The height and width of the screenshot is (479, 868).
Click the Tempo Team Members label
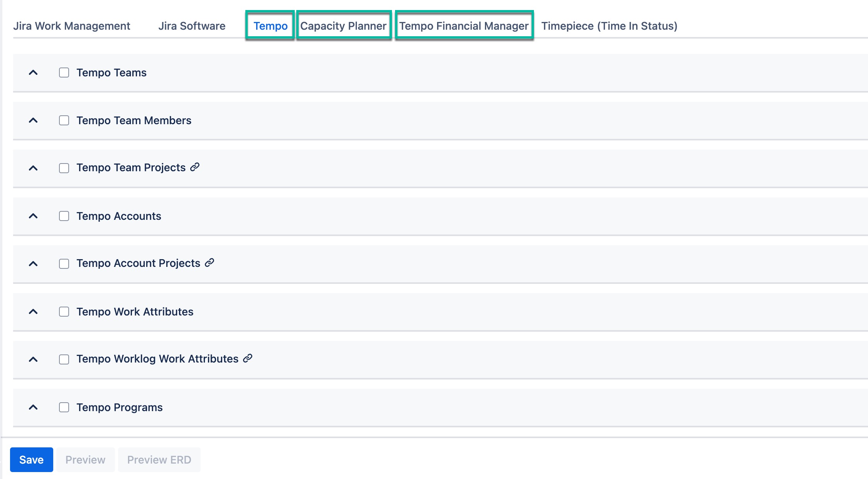pyautogui.click(x=134, y=120)
